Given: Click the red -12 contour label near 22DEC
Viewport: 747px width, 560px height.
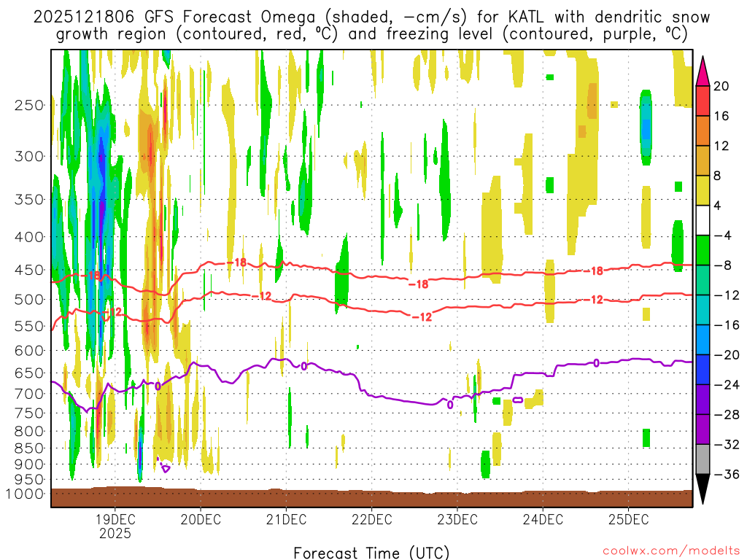Looking at the screenshot, I should (x=423, y=316).
